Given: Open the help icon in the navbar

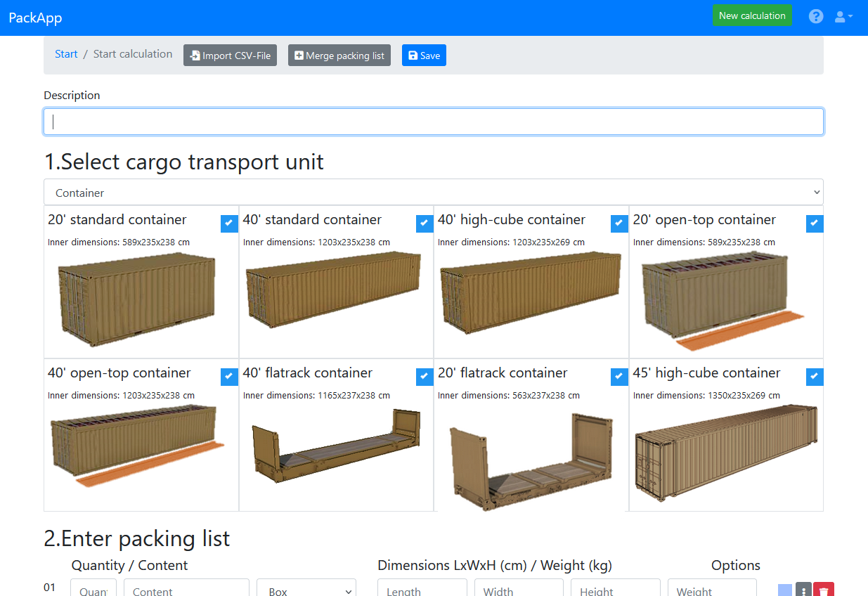Looking at the screenshot, I should [816, 15].
